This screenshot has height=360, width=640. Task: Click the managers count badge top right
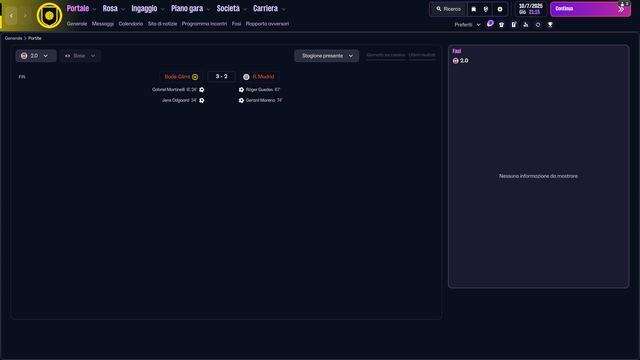(x=624, y=4)
